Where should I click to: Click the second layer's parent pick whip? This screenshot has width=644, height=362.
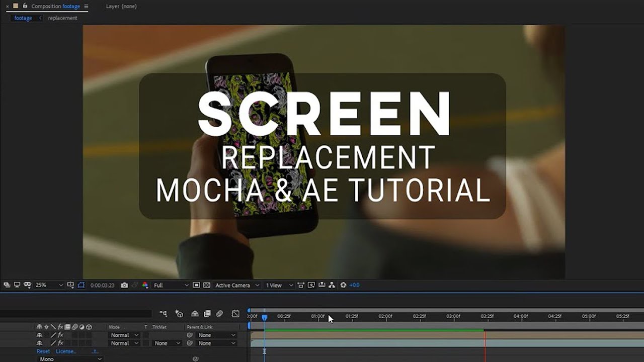click(x=190, y=343)
